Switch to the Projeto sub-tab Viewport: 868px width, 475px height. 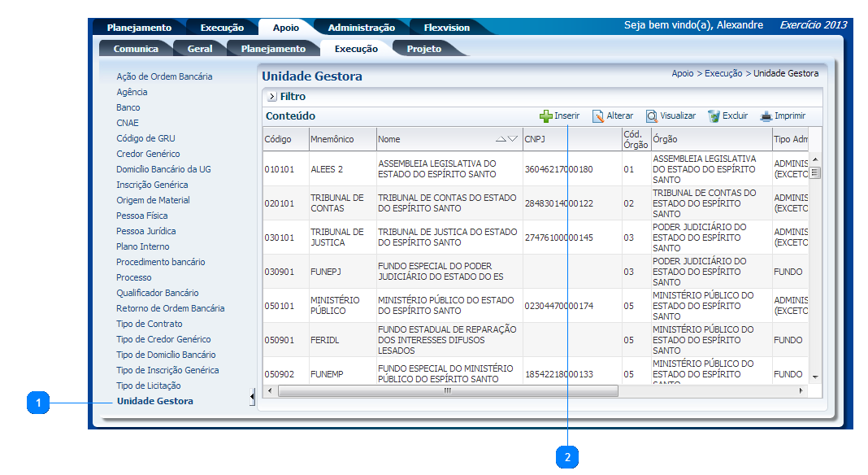tap(423, 49)
